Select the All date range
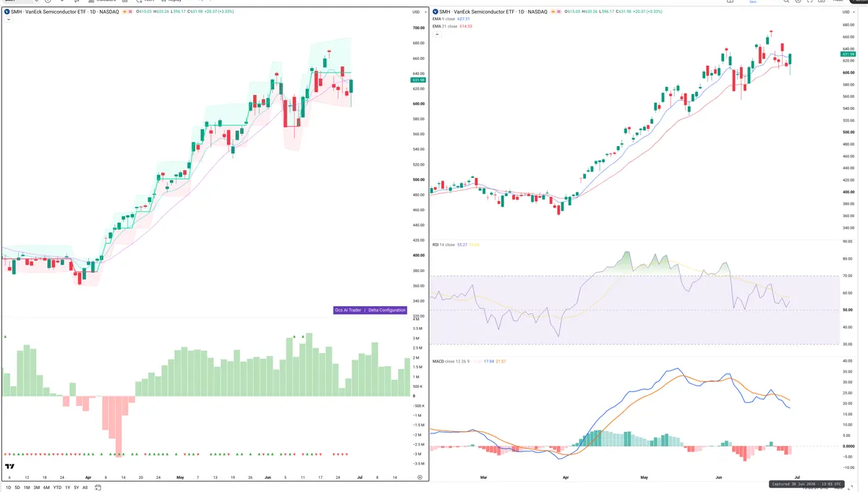Image resolution: width=868 pixels, height=492 pixels. (85, 488)
